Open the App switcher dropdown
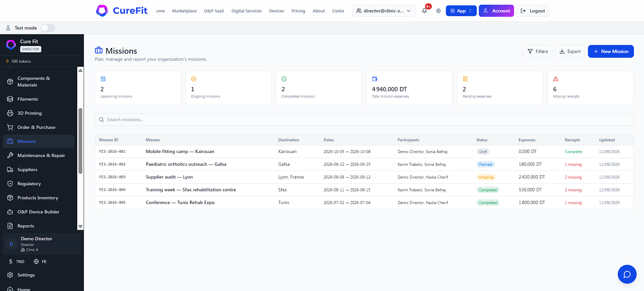644x291 pixels. pyautogui.click(x=461, y=11)
